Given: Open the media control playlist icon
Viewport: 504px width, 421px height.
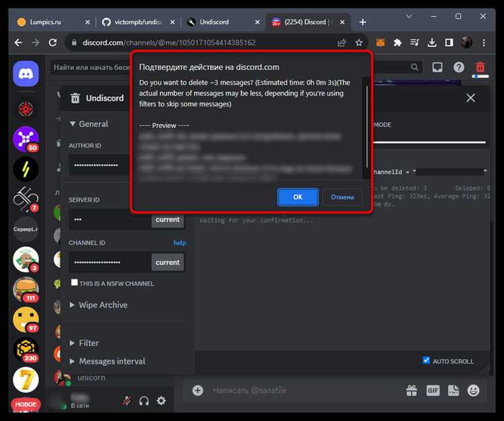Looking at the screenshot, I should pyautogui.click(x=415, y=42).
